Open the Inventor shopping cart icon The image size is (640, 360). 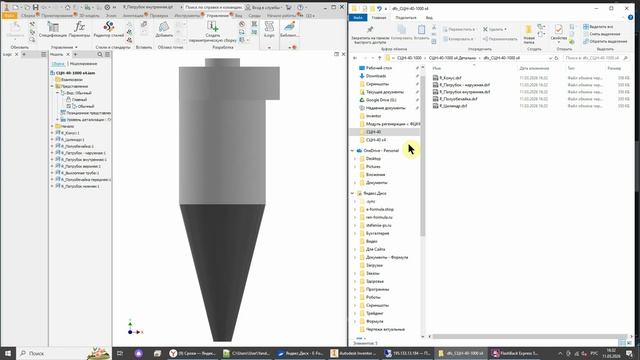point(289,7)
